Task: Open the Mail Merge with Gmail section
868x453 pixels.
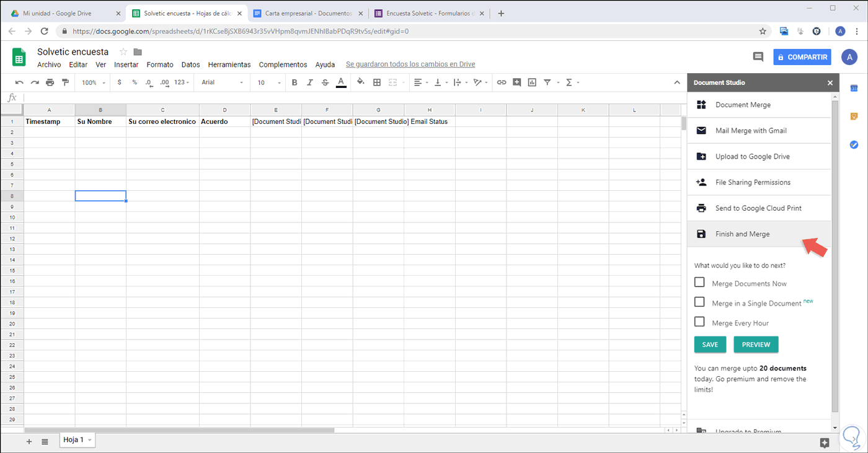Action: [x=759, y=131]
